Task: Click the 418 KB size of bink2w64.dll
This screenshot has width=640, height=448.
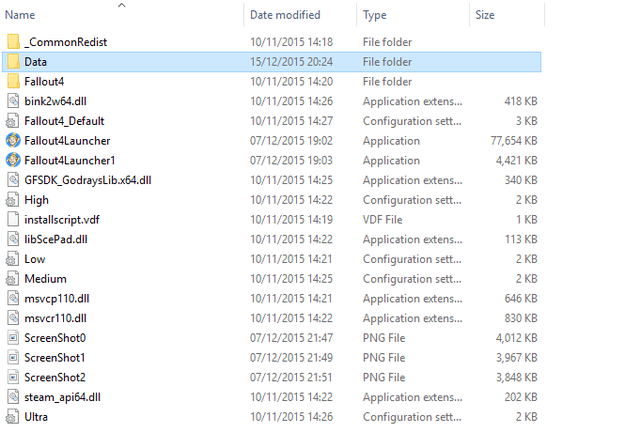Action: [x=521, y=101]
